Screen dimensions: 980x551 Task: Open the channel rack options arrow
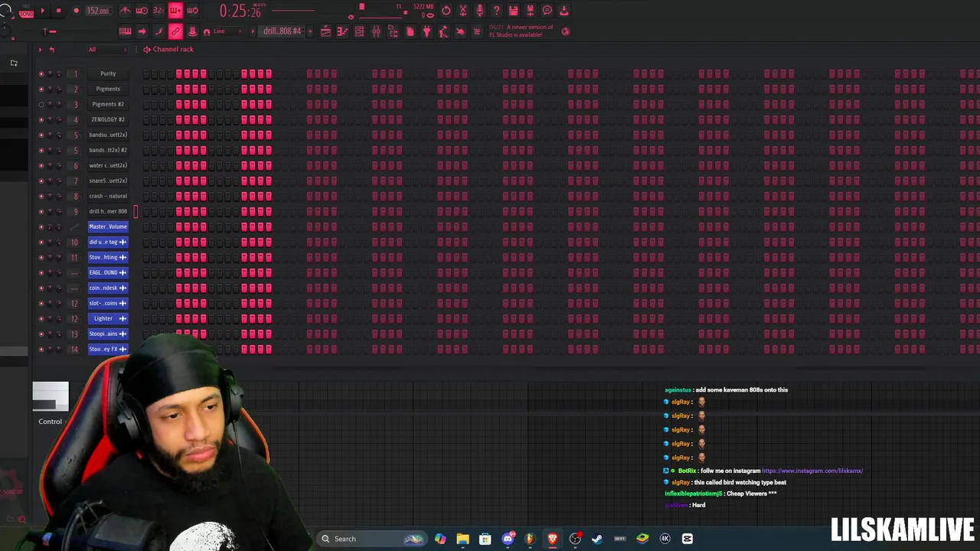(x=40, y=49)
